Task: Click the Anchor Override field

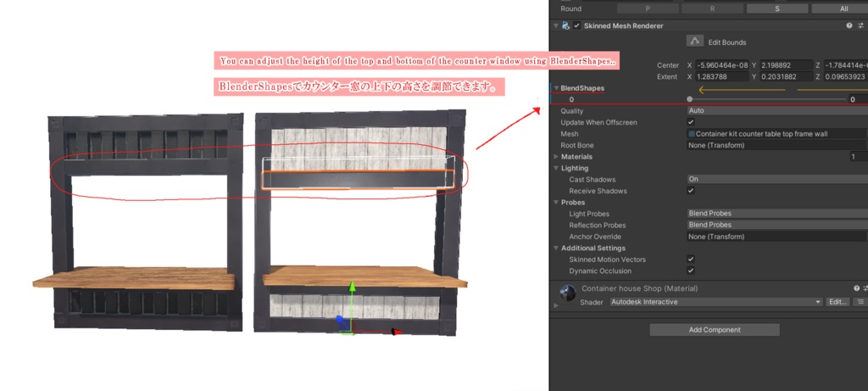Action: pyautogui.click(x=776, y=237)
